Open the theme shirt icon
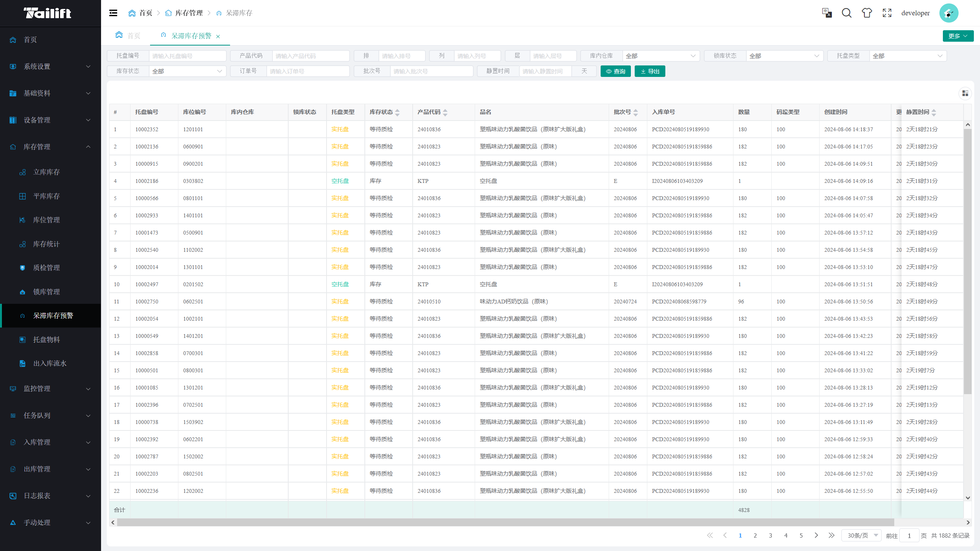 tap(867, 13)
